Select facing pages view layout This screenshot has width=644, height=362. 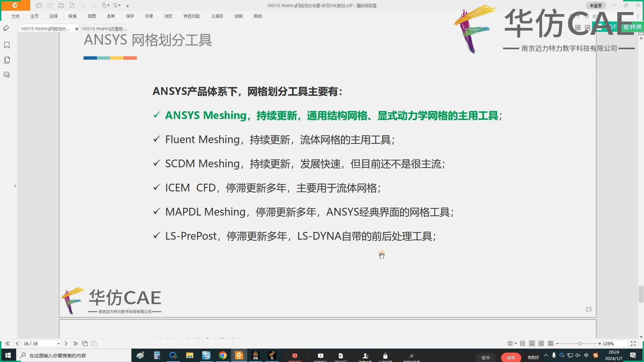[x=541, y=344]
